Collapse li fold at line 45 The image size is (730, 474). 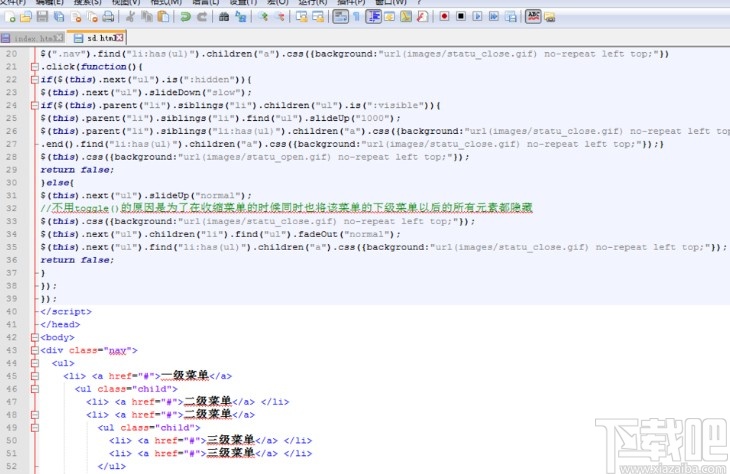click(x=34, y=376)
